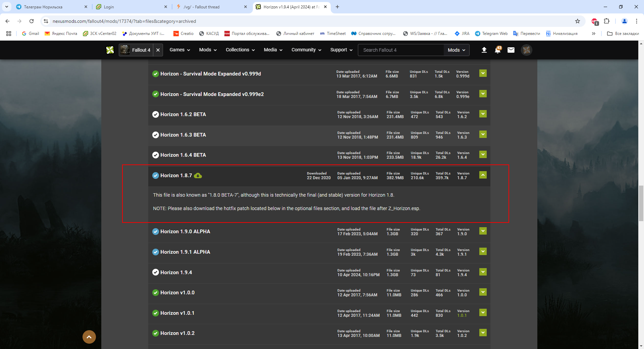This screenshot has width=644, height=349.
Task: Open the Яндекс Почта bookmark
Action: [61, 34]
